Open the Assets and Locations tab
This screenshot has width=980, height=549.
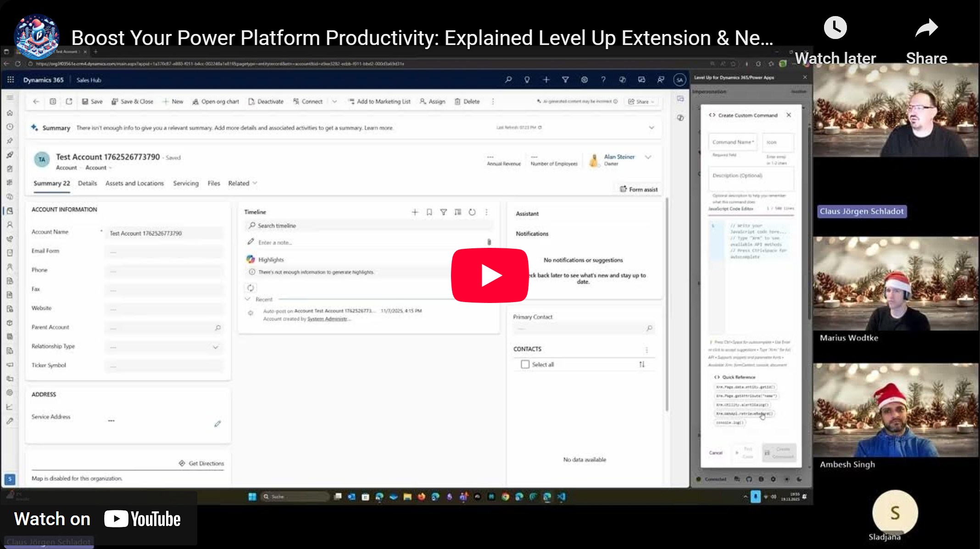tap(134, 183)
